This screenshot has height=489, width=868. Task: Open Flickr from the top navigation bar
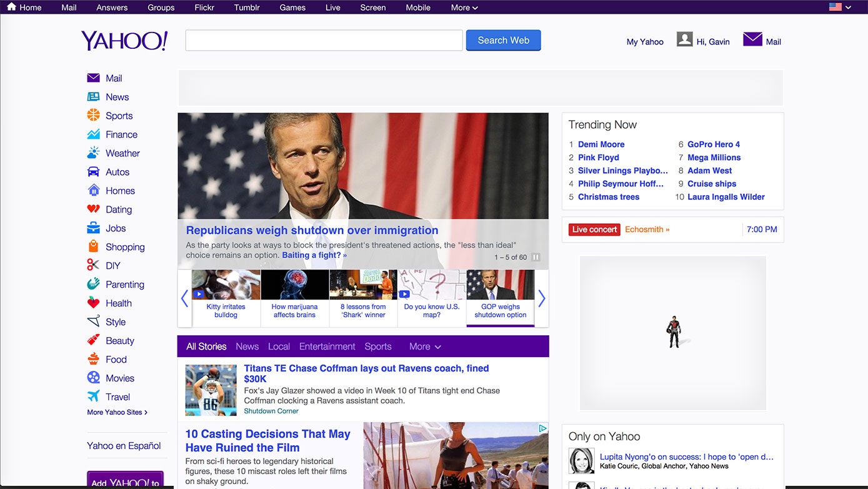click(x=204, y=8)
